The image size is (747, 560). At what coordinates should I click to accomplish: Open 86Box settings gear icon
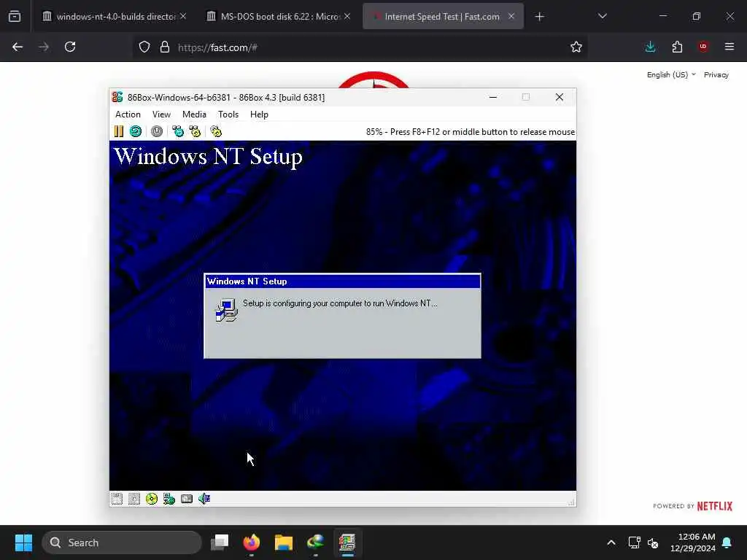point(216,131)
